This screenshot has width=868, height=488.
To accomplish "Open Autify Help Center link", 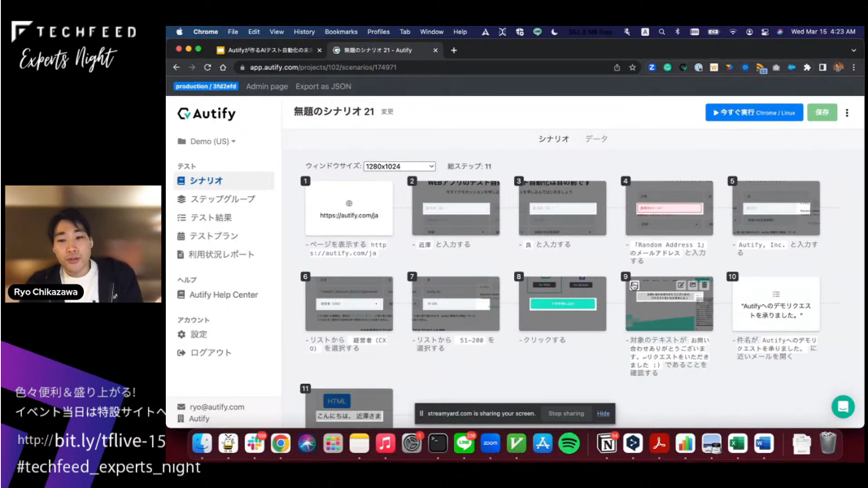I will [223, 295].
